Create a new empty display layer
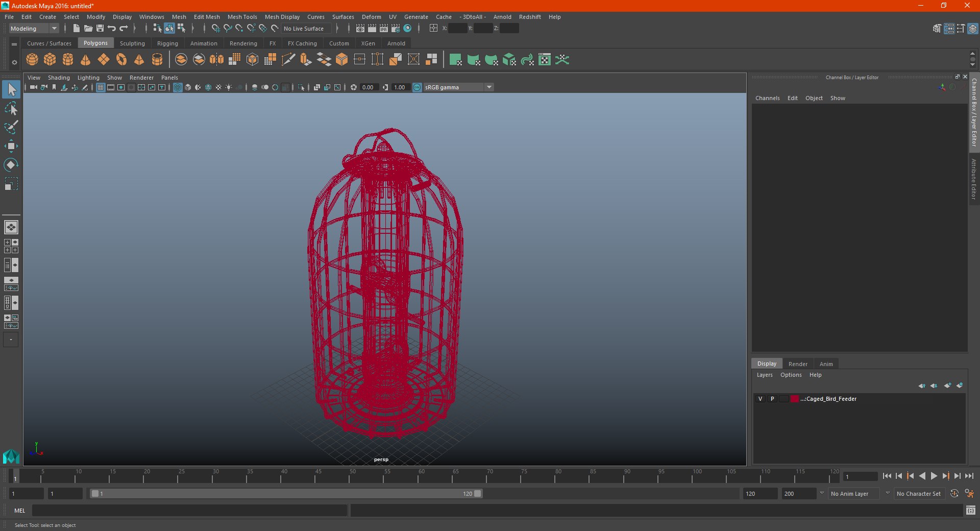The image size is (980, 531). tap(947, 385)
